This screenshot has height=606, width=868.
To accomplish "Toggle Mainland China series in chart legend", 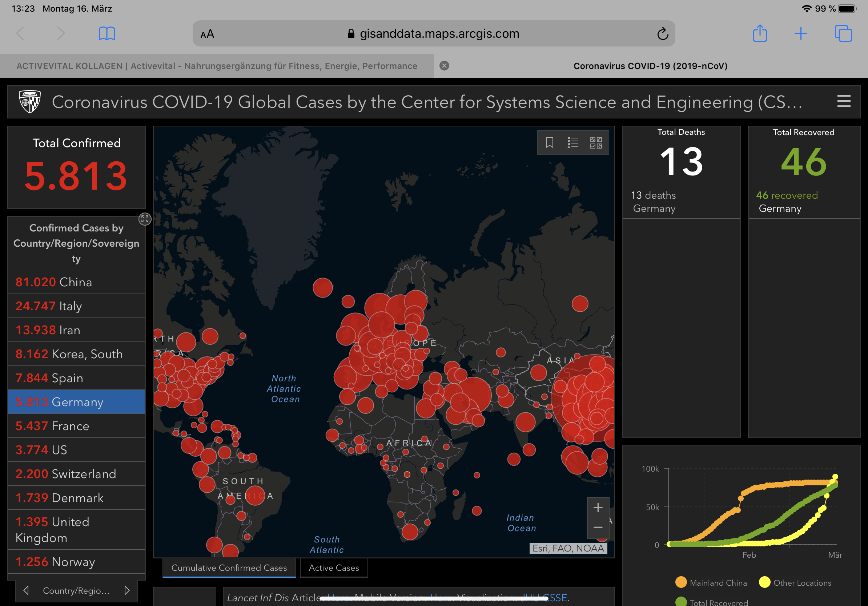I will click(711, 583).
